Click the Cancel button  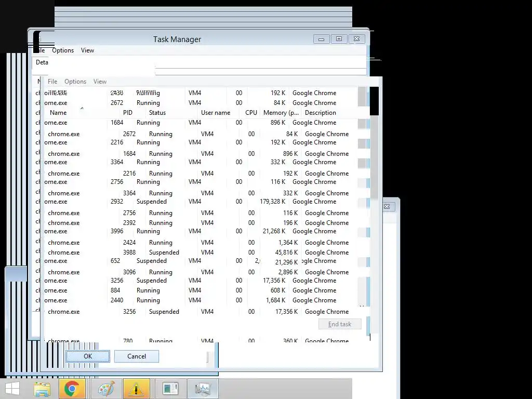pos(137,356)
